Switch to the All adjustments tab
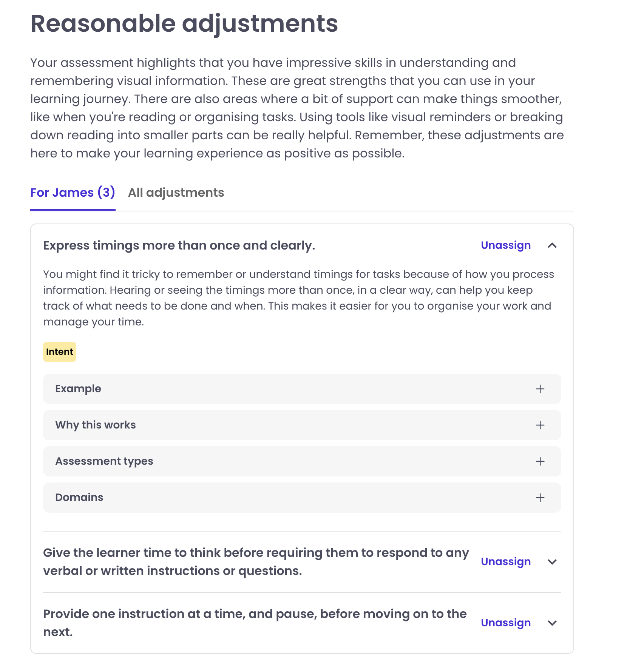The height and width of the screenshot is (672, 627). point(176,193)
